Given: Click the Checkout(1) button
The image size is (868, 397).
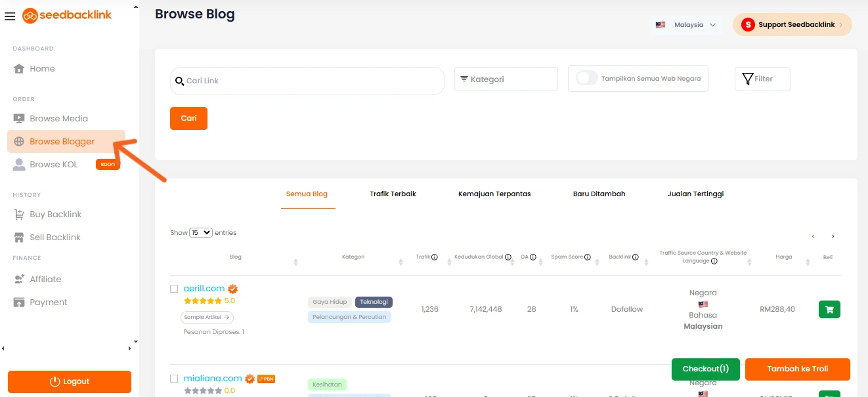Looking at the screenshot, I should point(705,369).
